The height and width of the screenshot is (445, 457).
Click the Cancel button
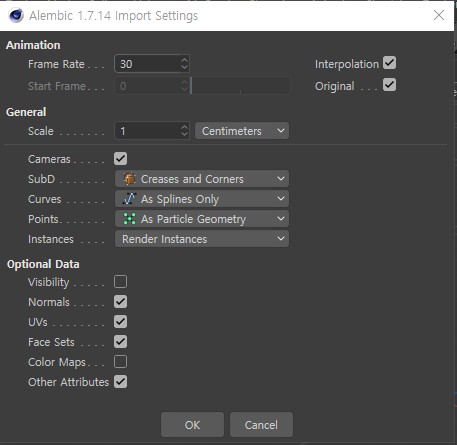pos(261,425)
